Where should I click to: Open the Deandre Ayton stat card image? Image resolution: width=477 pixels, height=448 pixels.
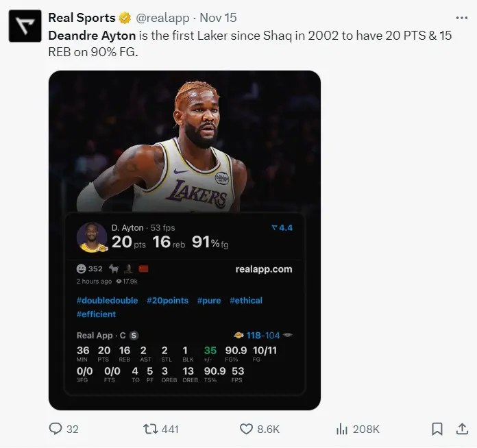click(184, 137)
